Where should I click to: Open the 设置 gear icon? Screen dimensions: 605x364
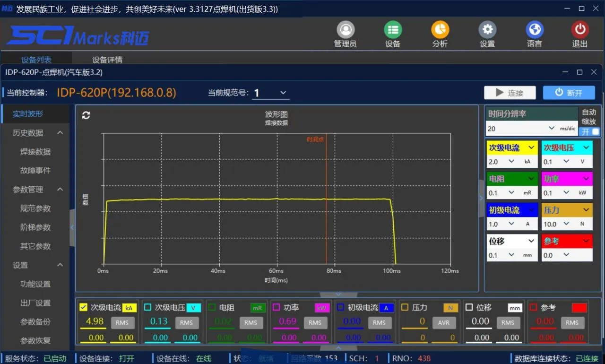487,30
